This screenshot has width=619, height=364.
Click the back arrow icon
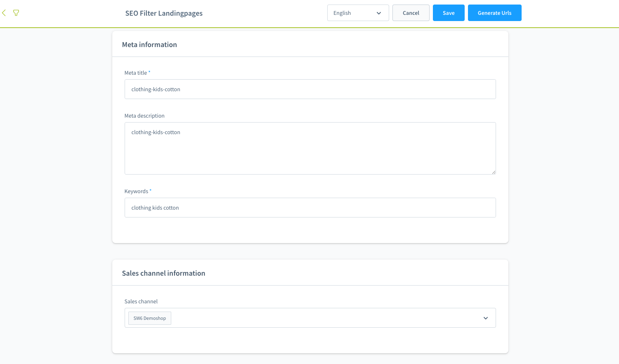pyautogui.click(x=4, y=13)
